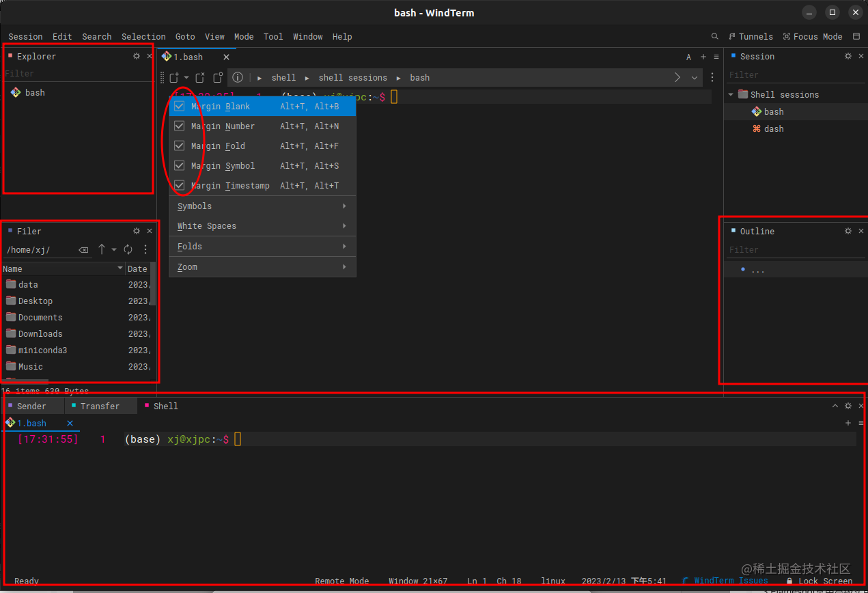Image resolution: width=868 pixels, height=593 pixels.
Task: Clear the Filer path field
Action: (x=83, y=250)
